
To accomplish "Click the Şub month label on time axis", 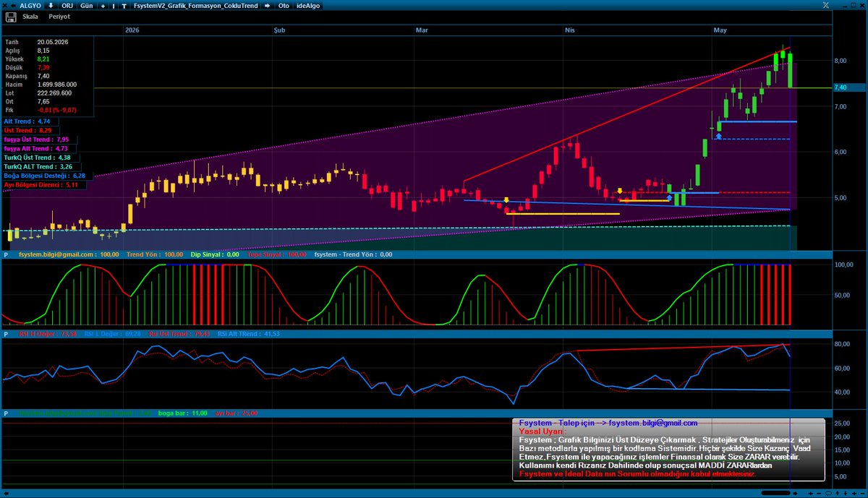I will pos(278,30).
